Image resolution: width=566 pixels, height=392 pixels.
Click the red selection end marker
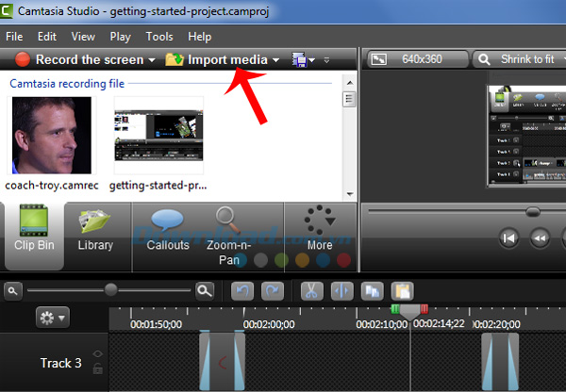tap(424, 309)
